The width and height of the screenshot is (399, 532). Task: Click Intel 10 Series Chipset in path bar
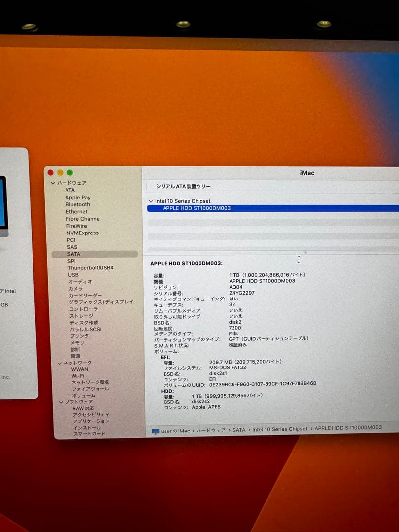pyautogui.click(x=280, y=429)
